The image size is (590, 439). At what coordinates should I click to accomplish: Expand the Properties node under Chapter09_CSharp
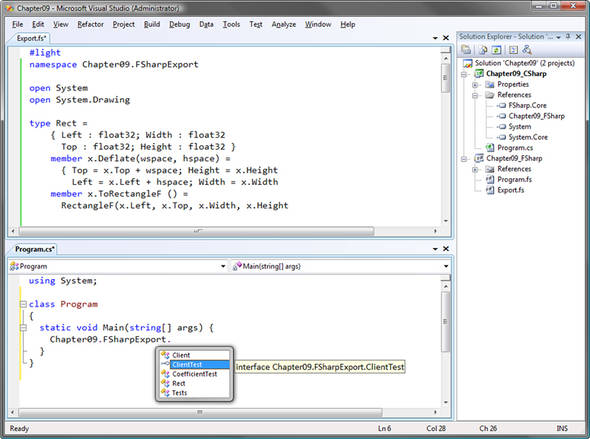coord(475,85)
